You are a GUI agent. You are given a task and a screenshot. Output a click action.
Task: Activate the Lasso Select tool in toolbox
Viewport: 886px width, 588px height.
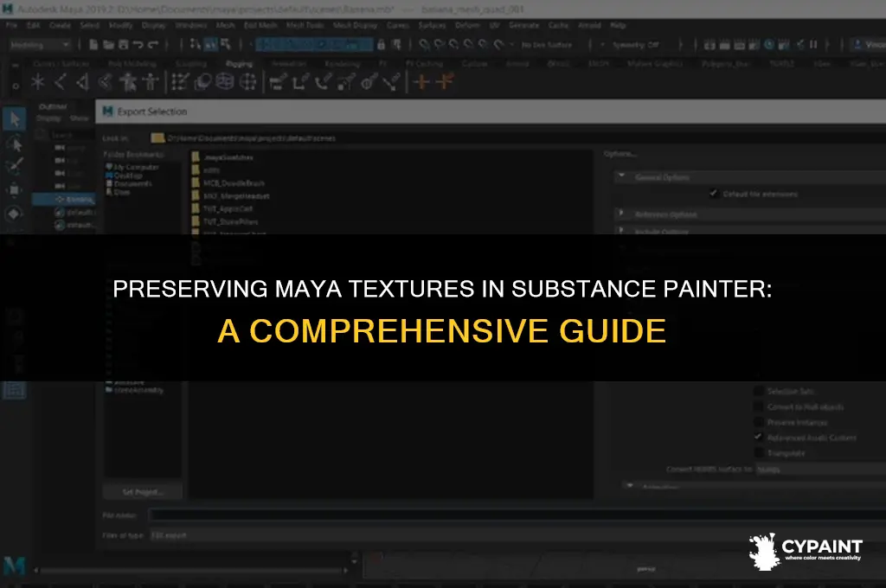(15, 144)
